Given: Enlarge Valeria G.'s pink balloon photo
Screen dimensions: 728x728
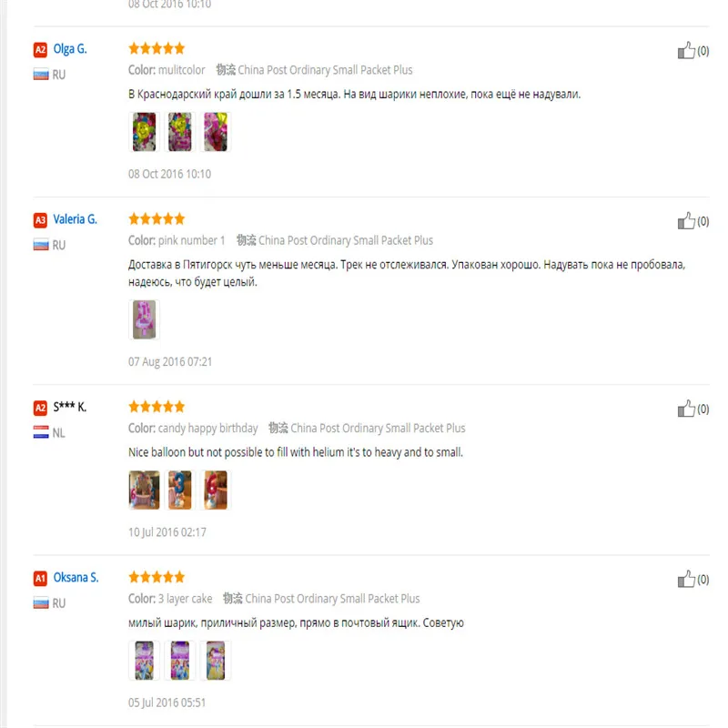Looking at the screenshot, I should (x=145, y=320).
